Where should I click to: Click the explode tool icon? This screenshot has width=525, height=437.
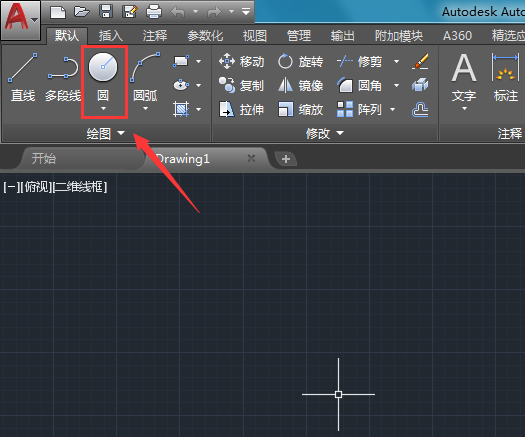click(420, 85)
